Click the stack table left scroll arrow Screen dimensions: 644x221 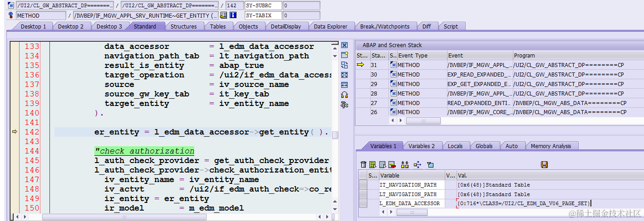pyautogui.click(x=393, y=121)
